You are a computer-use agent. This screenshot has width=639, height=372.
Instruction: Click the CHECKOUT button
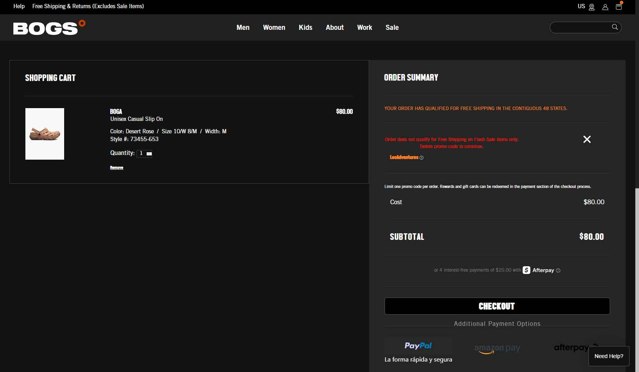(497, 306)
